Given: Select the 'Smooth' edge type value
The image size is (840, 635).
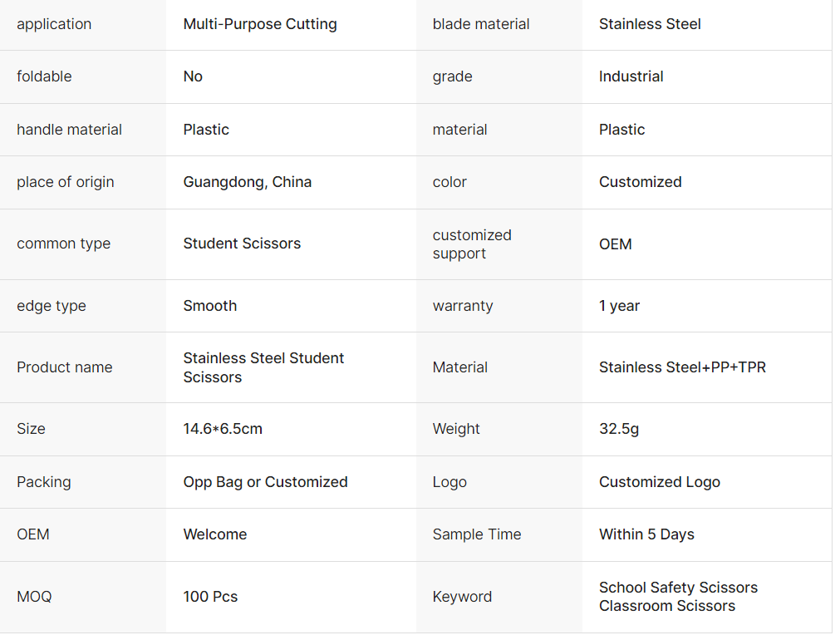Looking at the screenshot, I should [210, 306].
